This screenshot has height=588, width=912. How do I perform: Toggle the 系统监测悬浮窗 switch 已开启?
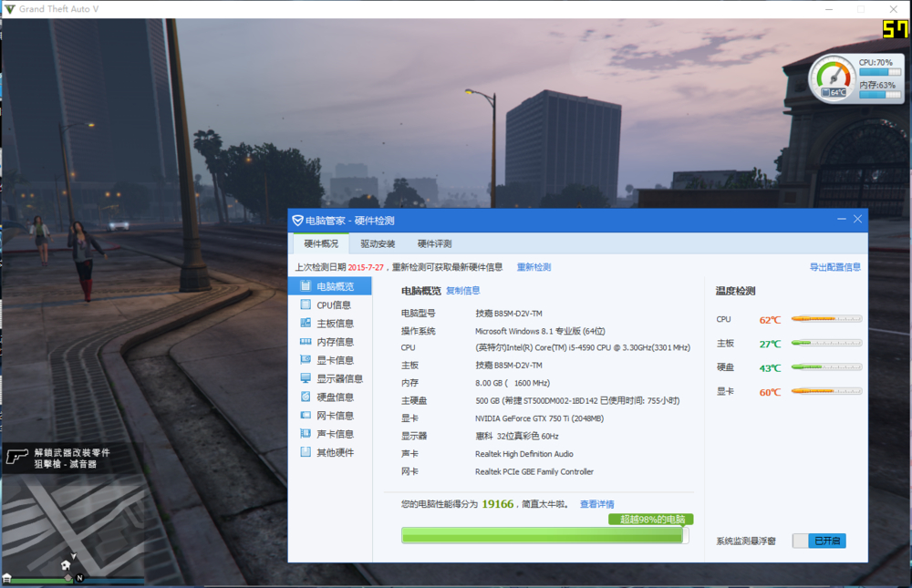pyautogui.click(x=819, y=541)
